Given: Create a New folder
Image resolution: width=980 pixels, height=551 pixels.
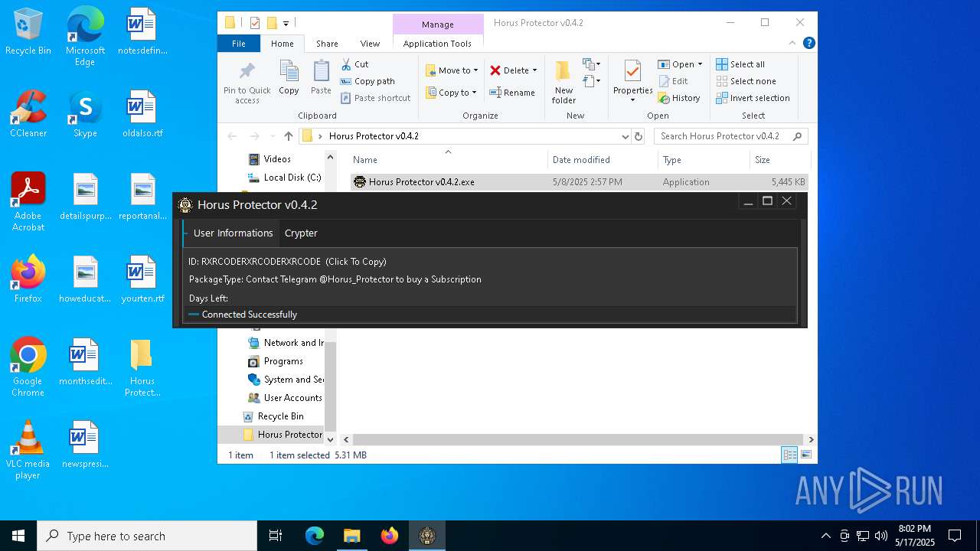Looking at the screenshot, I should (563, 83).
